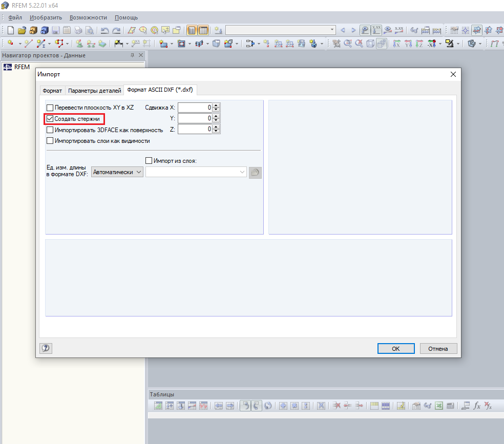Click the Сдвижка X value field
The image size is (504, 444).
pyautogui.click(x=195, y=108)
